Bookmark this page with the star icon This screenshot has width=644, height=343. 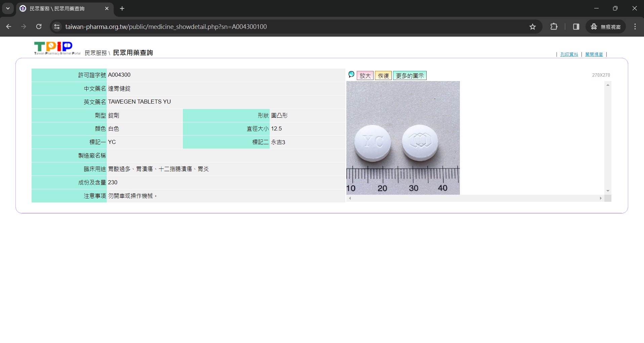coord(532,27)
